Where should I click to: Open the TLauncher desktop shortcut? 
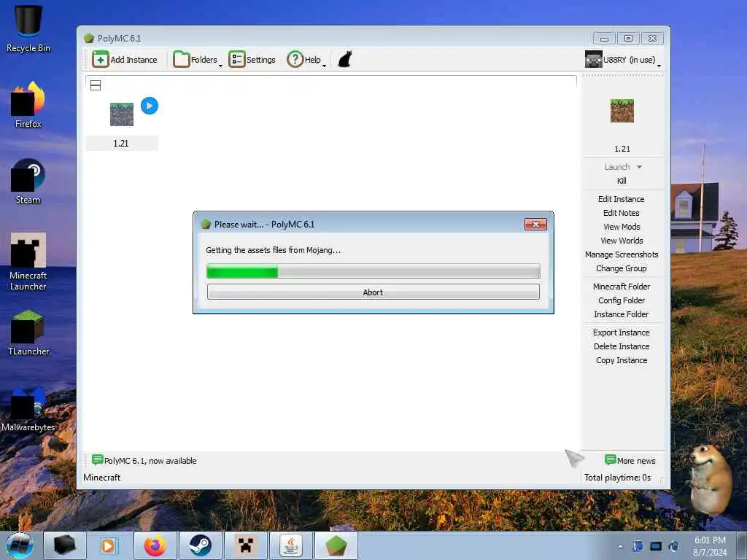pos(28,332)
